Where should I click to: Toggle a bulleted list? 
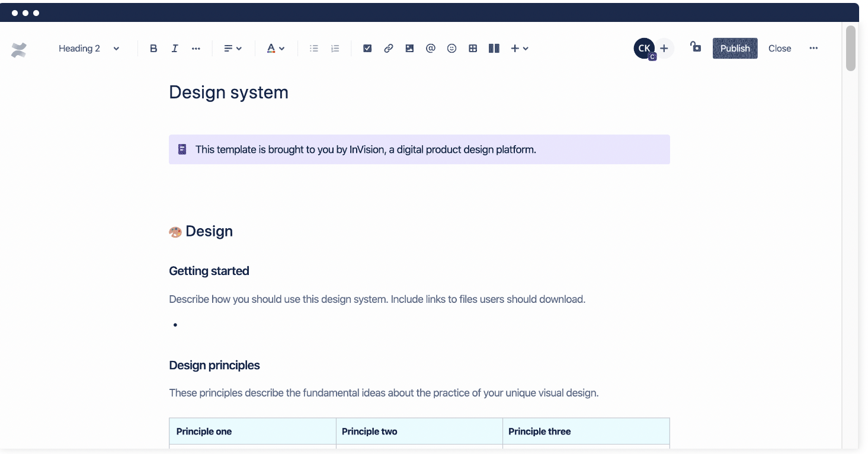[314, 48]
